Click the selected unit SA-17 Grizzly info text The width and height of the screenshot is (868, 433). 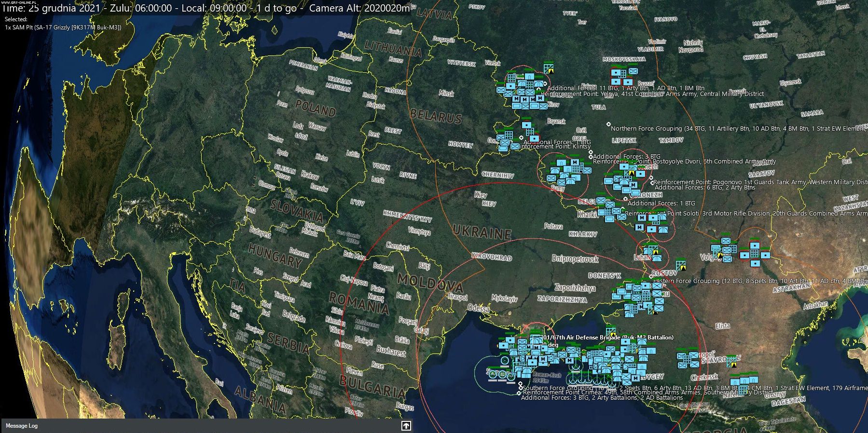click(63, 27)
